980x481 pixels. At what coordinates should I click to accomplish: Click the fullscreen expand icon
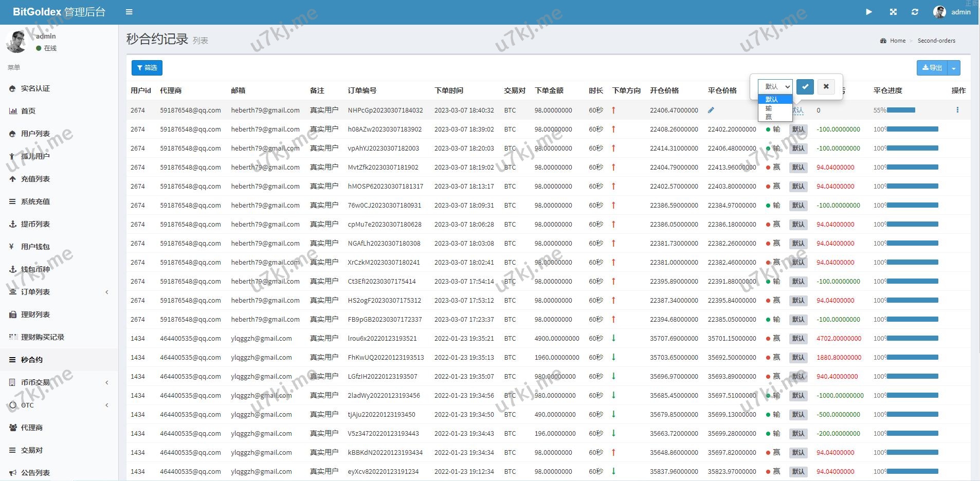(893, 12)
